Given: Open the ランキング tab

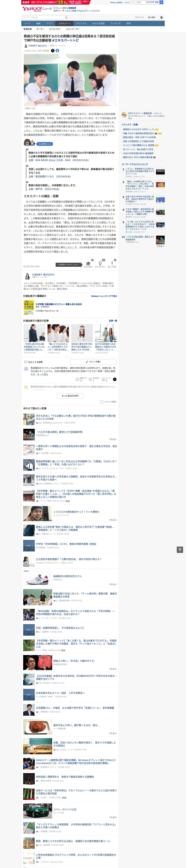Looking at the screenshot, I should pos(115,24).
